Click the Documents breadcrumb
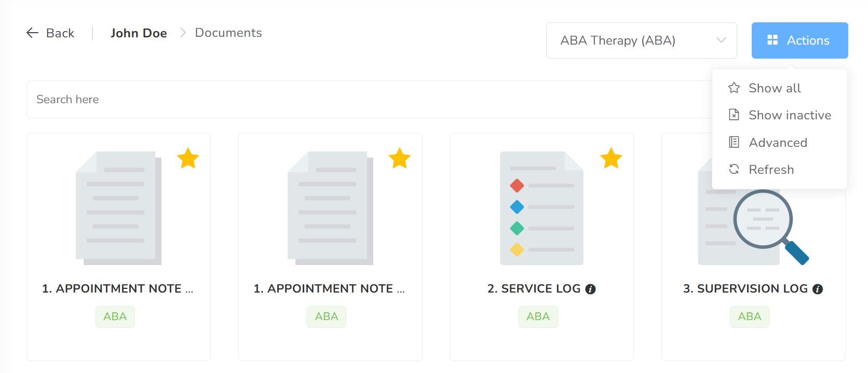868x373 pixels. pyautogui.click(x=228, y=33)
